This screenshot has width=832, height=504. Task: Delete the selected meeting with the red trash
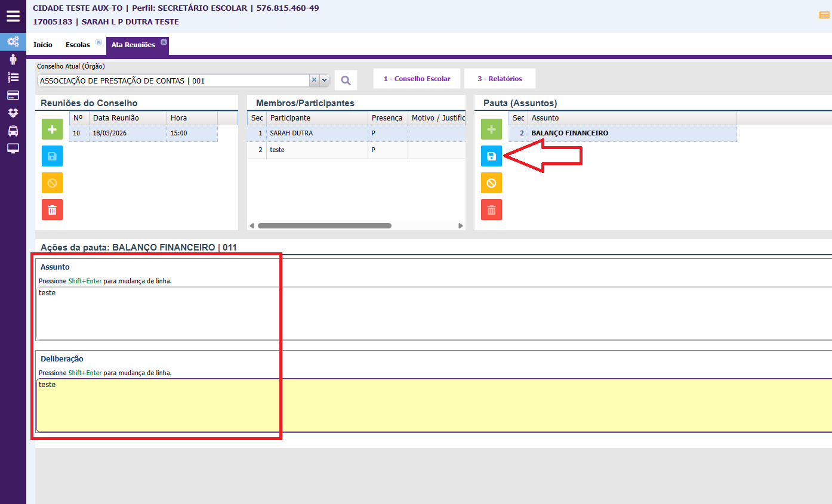pos(52,210)
